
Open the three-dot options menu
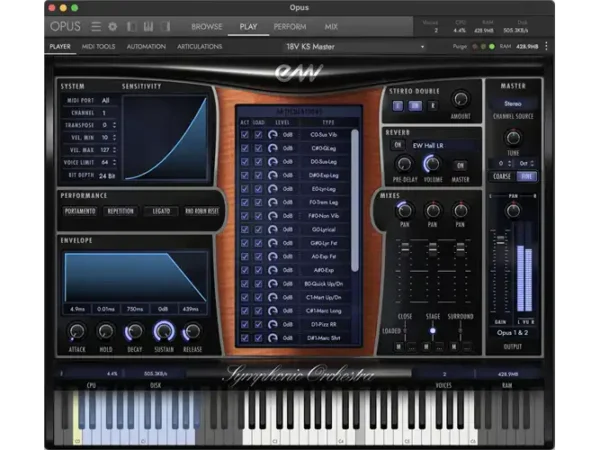tap(546, 46)
